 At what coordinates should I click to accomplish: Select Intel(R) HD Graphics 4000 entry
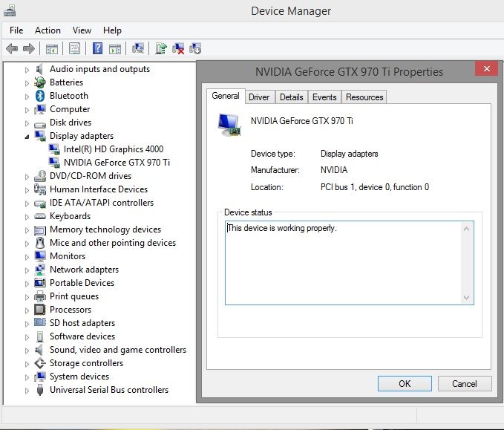114,149
